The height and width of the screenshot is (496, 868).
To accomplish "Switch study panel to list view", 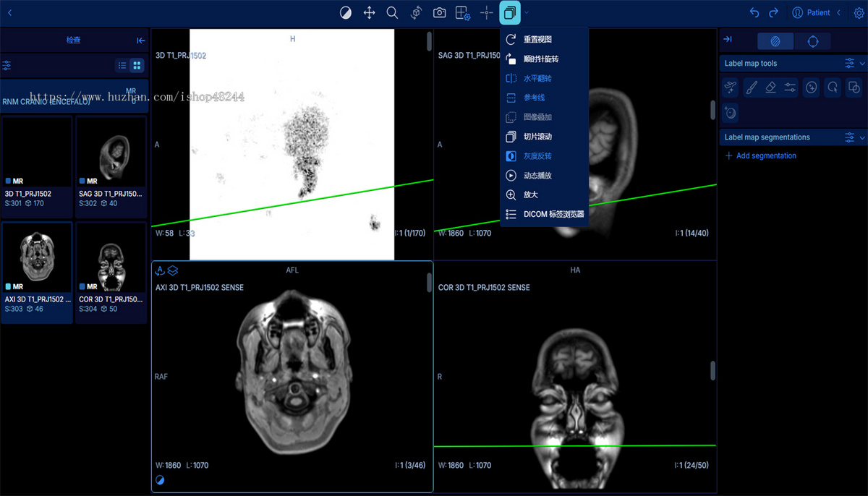I will (122, 66).
